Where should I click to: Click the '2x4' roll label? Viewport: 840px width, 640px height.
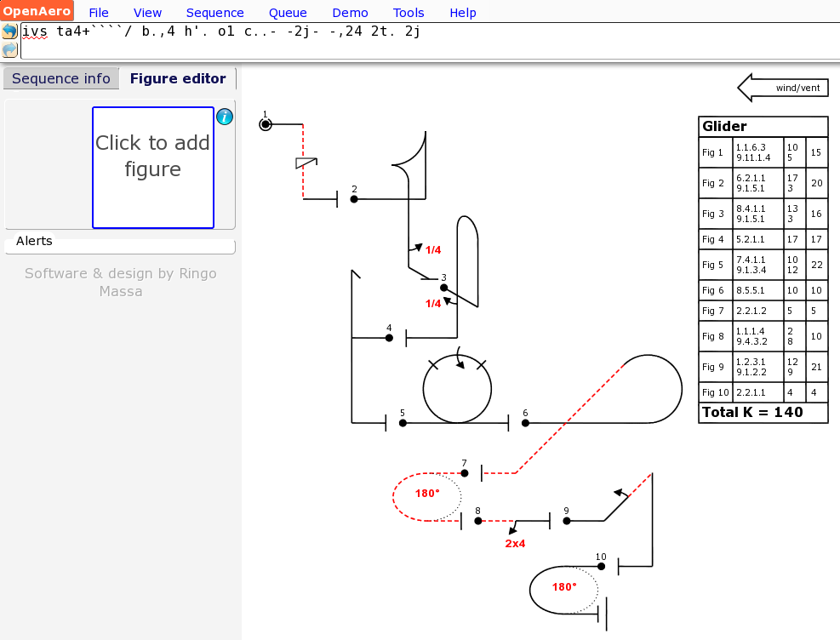(515, 544)
